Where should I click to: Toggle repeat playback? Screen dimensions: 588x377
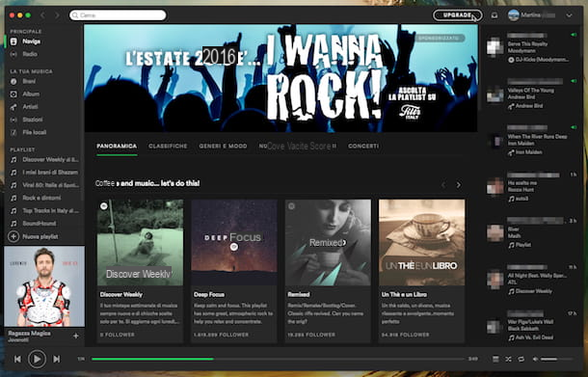(x=521, y=359)
